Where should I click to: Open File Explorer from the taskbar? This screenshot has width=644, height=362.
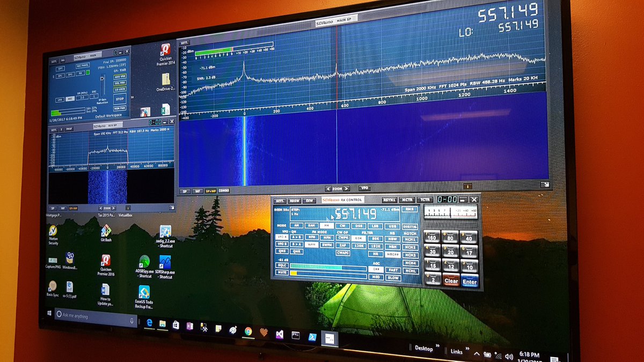pyautogui.click(x=163, y=324)
